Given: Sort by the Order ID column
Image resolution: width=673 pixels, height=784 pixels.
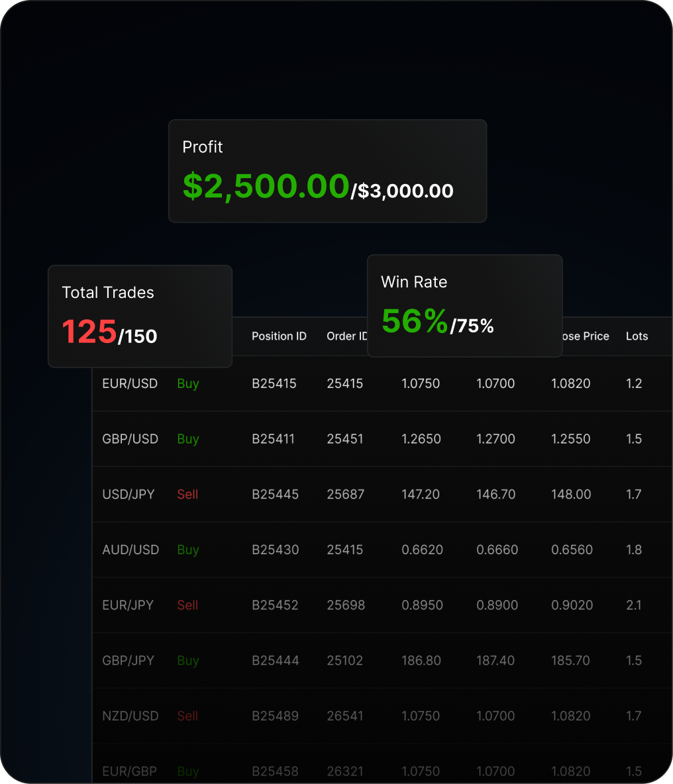Looking at the screenshot, I should tap(347, 336).
